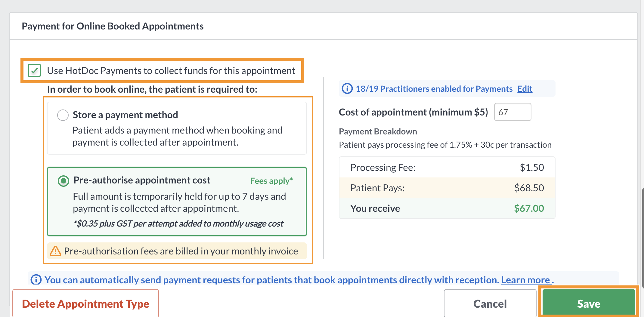Screen dimensions: 644x317
Task: Click the page scrollbar on right edge
Action: click(642, 238)
